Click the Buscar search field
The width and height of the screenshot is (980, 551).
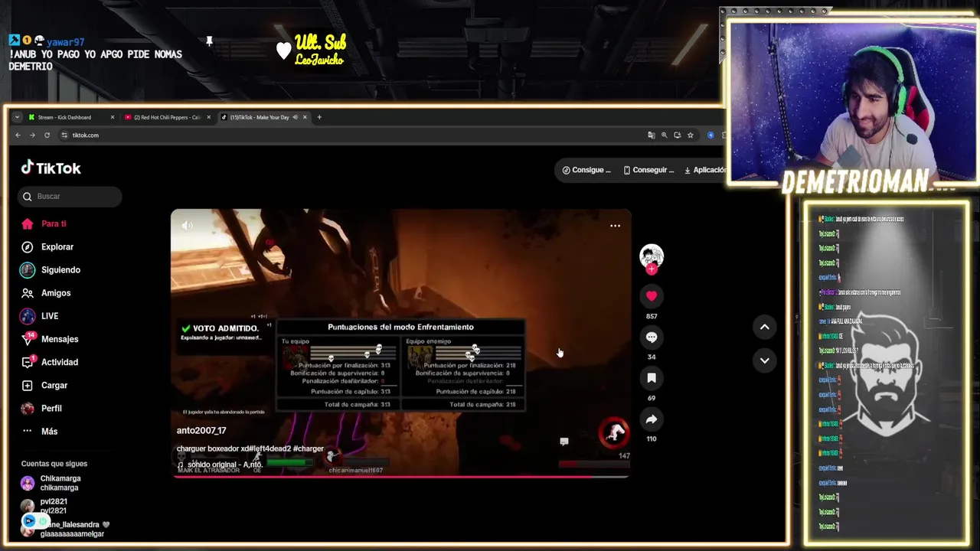70,196
